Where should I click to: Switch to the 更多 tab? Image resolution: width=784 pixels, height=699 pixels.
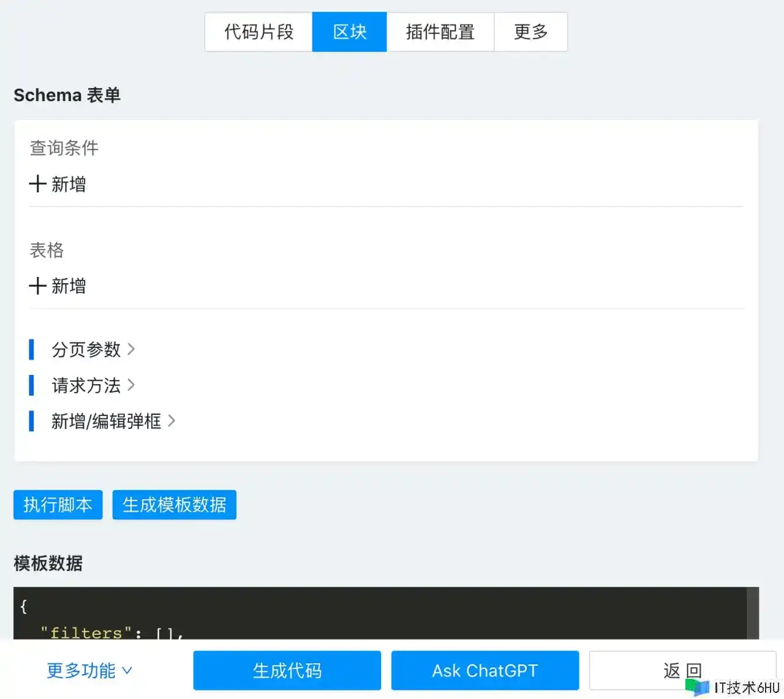[x=530, y=32]
